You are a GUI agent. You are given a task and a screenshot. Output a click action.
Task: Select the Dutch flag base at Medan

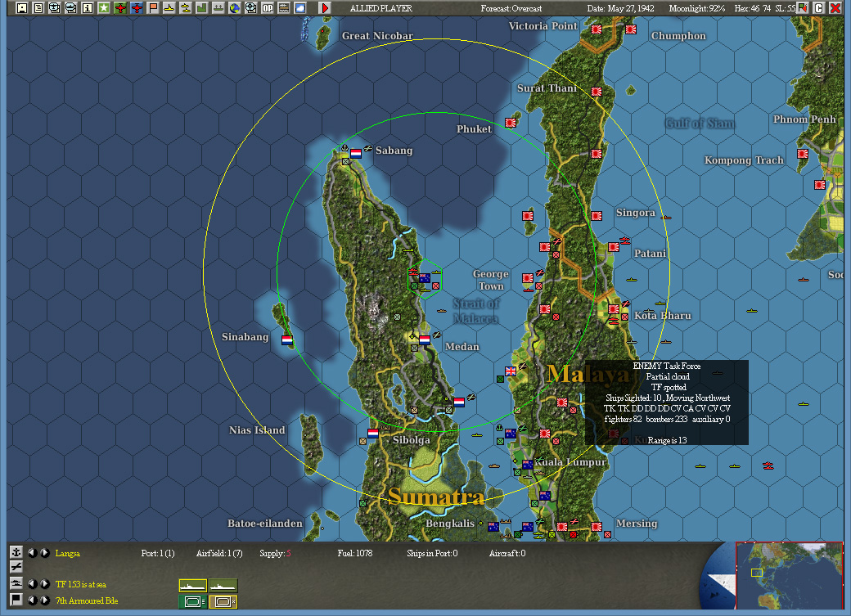pos(425,339)
